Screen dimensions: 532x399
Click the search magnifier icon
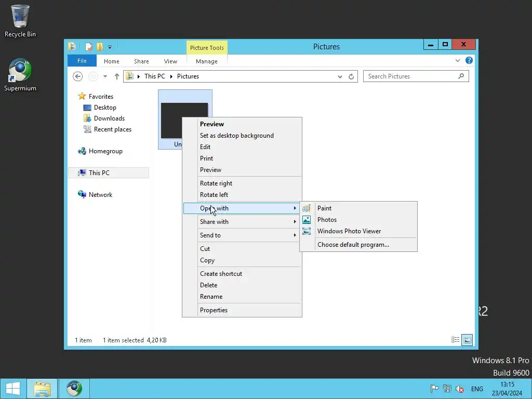tap(461, 76)
